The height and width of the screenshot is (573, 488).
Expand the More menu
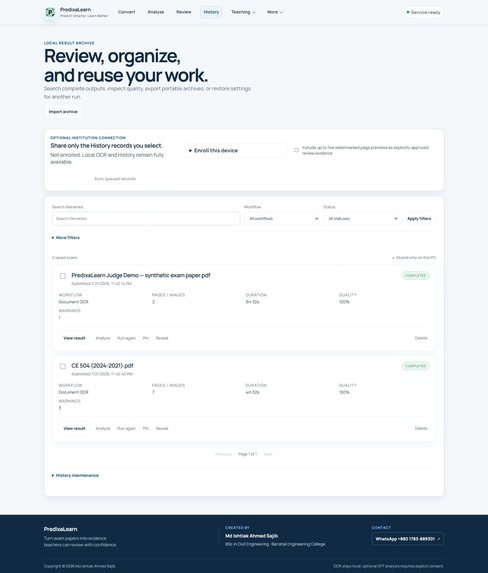275,12
